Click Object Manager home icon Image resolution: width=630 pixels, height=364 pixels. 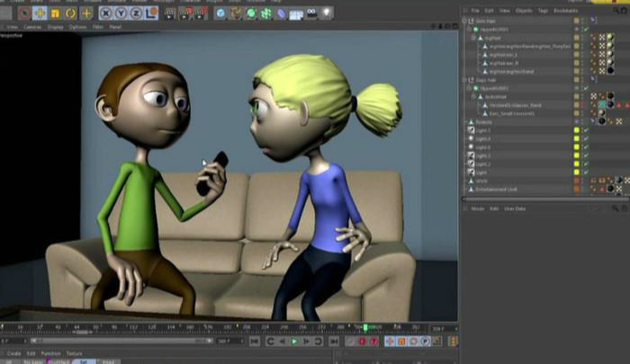tap(625, 11)
